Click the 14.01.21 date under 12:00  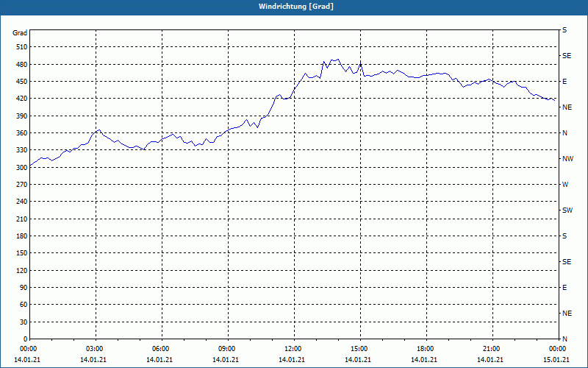coord(292,360)
